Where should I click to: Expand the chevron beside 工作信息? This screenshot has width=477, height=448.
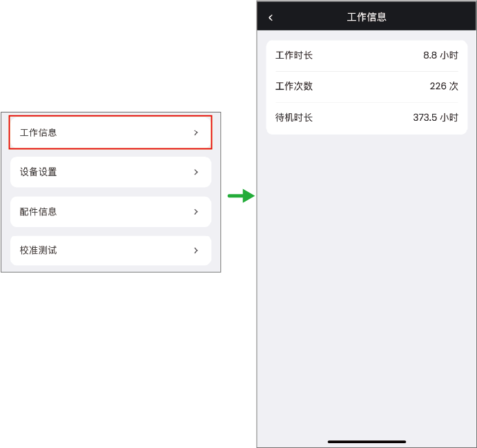196,133
